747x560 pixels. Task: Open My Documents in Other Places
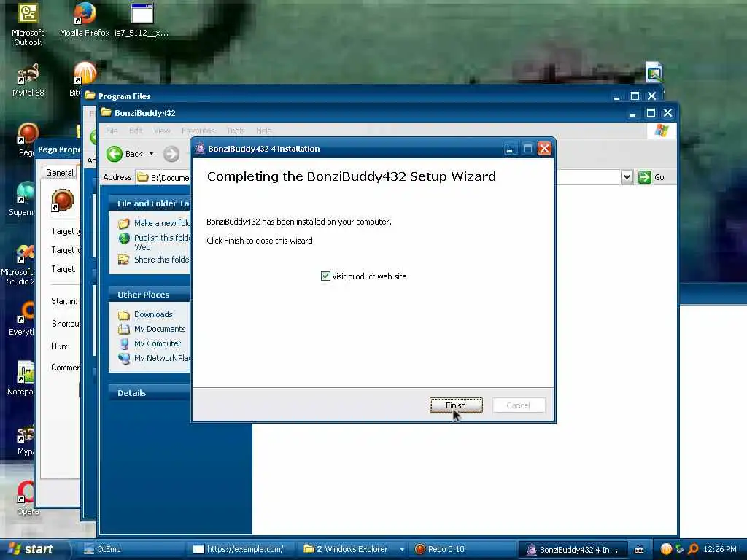pyautogui.click(x=160, y=329)
